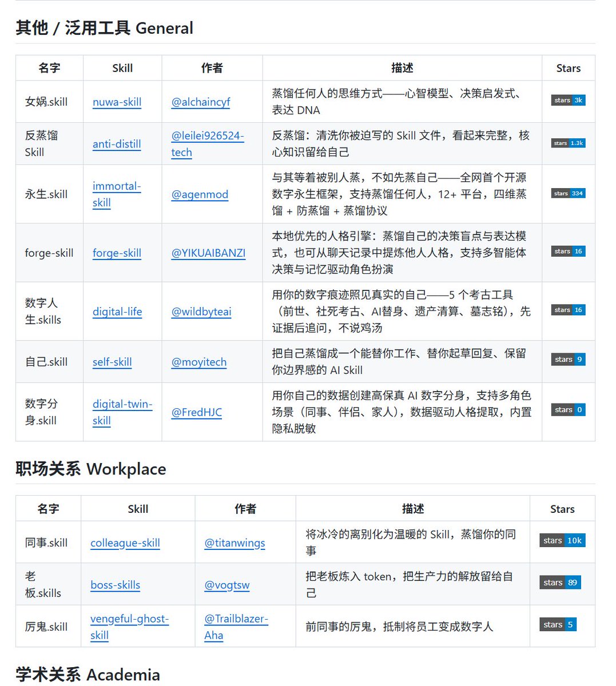Click the boss-skills link
The width and height of the screenshot is (616, 686).
115,585
